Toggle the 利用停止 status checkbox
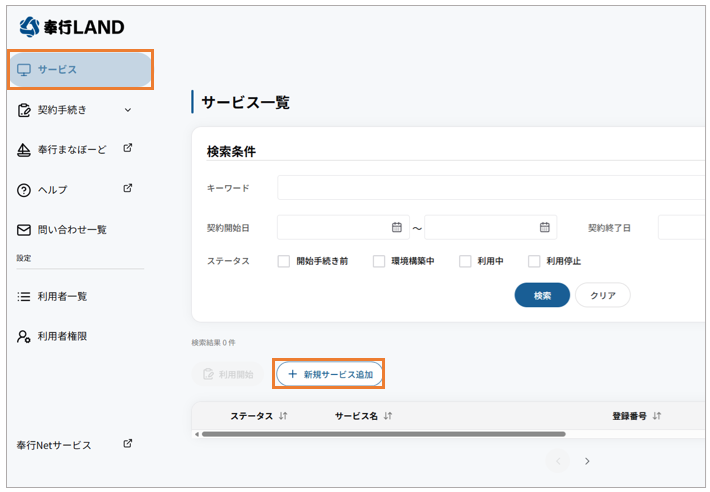The width and height of the screenshot is (710, 492). pyautogui.click(x=535, y=261)
